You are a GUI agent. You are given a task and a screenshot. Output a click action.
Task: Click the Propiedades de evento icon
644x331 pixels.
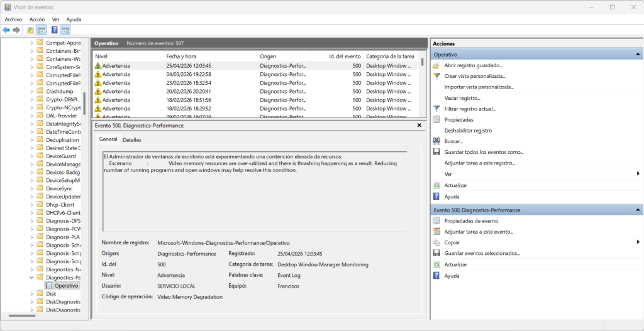pos(436,221)
